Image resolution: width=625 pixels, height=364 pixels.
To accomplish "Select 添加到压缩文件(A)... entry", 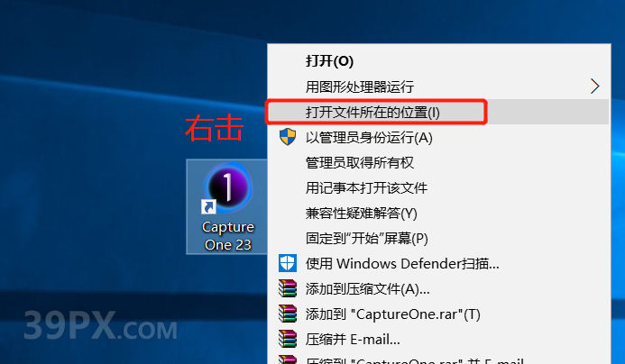I will point(439,288).
